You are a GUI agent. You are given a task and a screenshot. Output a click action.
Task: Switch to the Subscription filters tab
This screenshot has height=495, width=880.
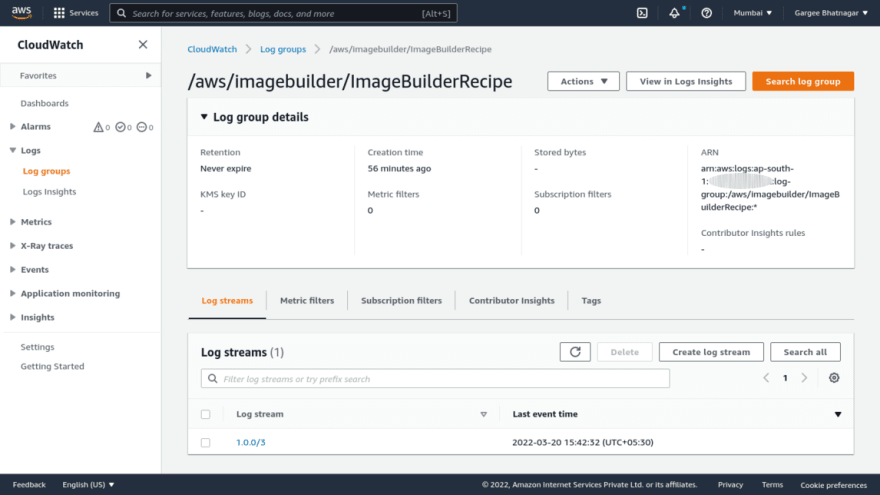point(401,301)
